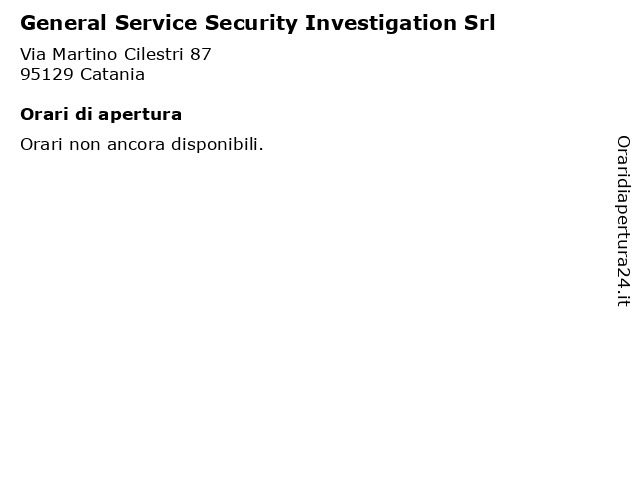Click the word General in the title
This screenshot has height=480, width=640.
click(63, 23)
